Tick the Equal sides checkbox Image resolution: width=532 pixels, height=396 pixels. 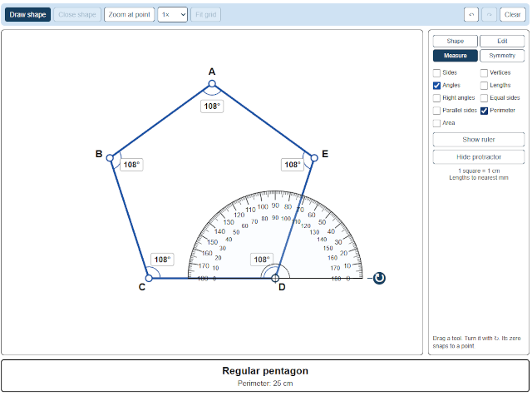coord(484,98)
